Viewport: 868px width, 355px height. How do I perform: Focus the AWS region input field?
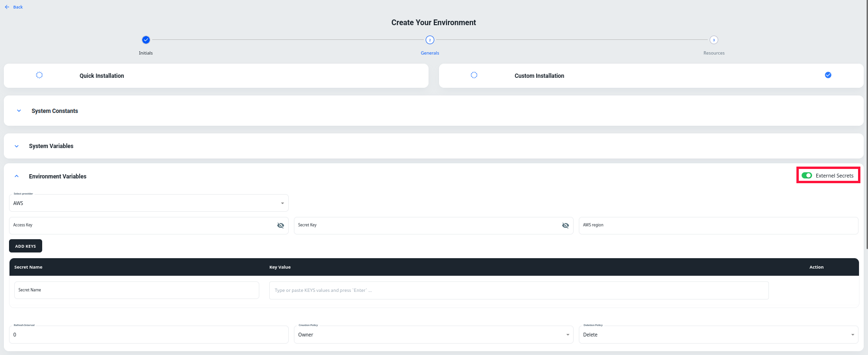pos(719,225)
